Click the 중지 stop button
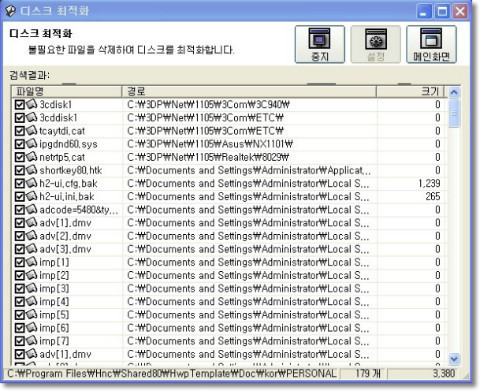This screenshot has width=480, height=391. (x=319, y=44)
